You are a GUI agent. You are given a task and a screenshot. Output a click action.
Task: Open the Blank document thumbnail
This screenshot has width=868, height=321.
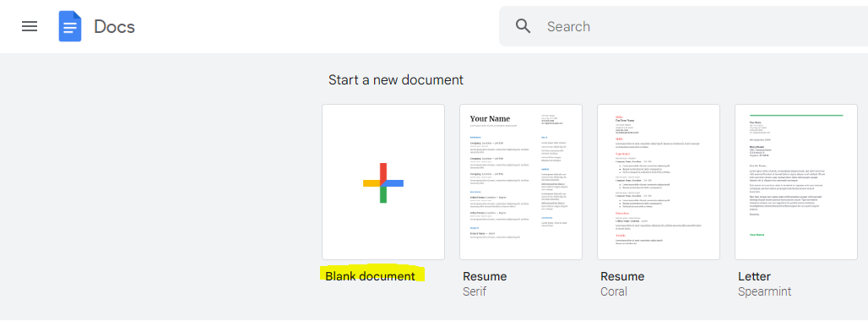[383, 182]
